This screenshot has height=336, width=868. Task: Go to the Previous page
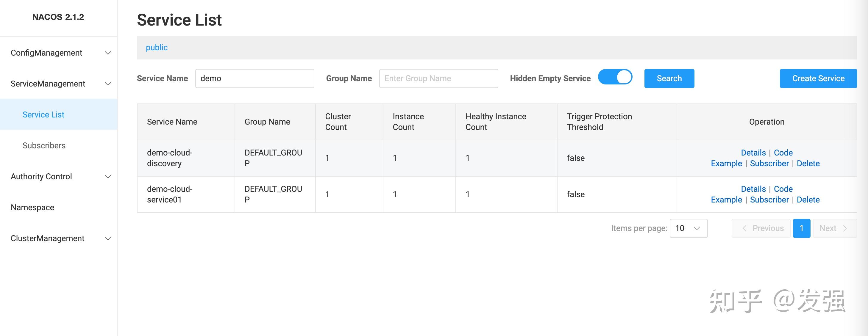(x=761, y=228)
